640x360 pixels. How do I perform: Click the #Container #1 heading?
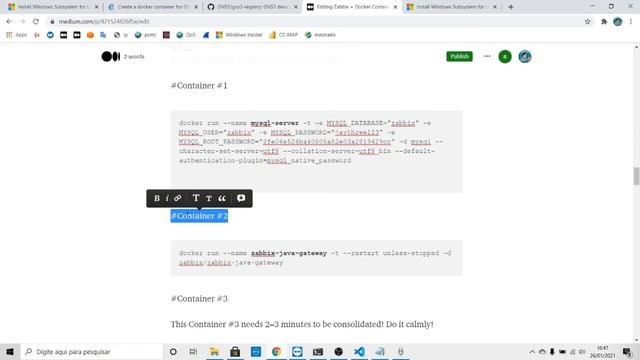(199, 86)
